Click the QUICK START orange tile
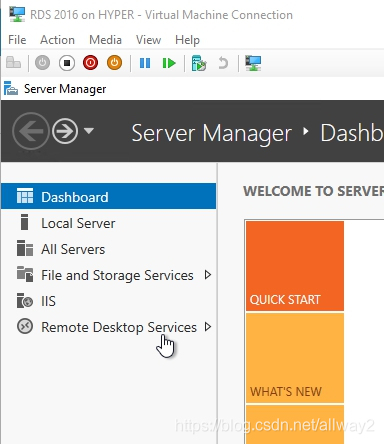Viewport: 384px width, 444px height. click(x=295, y=266)
